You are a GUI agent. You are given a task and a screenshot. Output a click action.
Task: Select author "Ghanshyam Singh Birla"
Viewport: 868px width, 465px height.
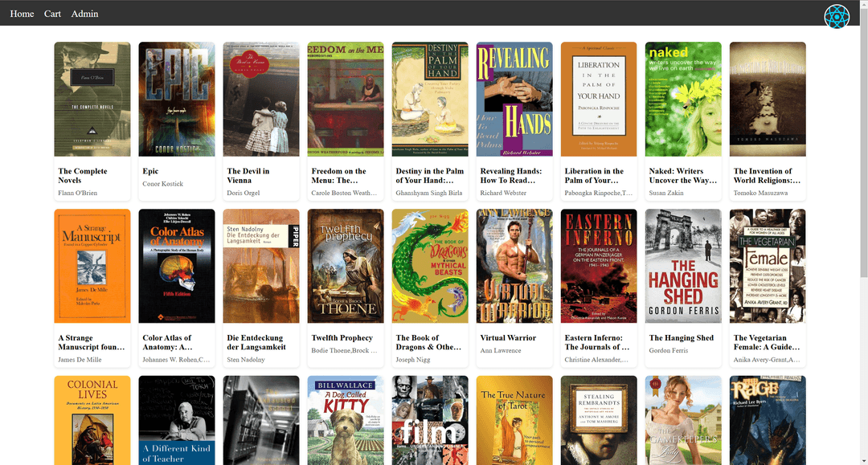pos(429,193)
